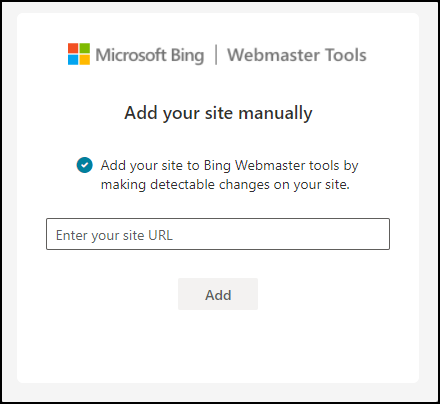Click the Add your site manually heading
Image resolution: width=440 pixels, height=404 pixels.
(218, 113)
